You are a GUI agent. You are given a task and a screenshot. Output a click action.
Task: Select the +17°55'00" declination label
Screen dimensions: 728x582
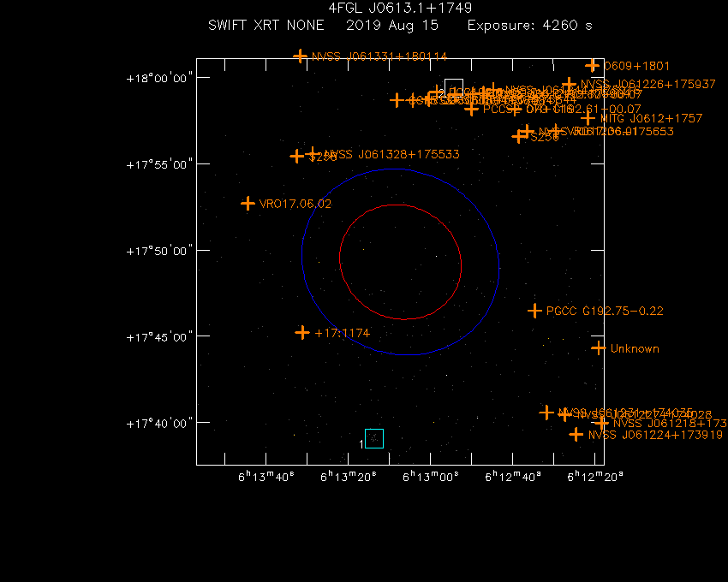159,165
